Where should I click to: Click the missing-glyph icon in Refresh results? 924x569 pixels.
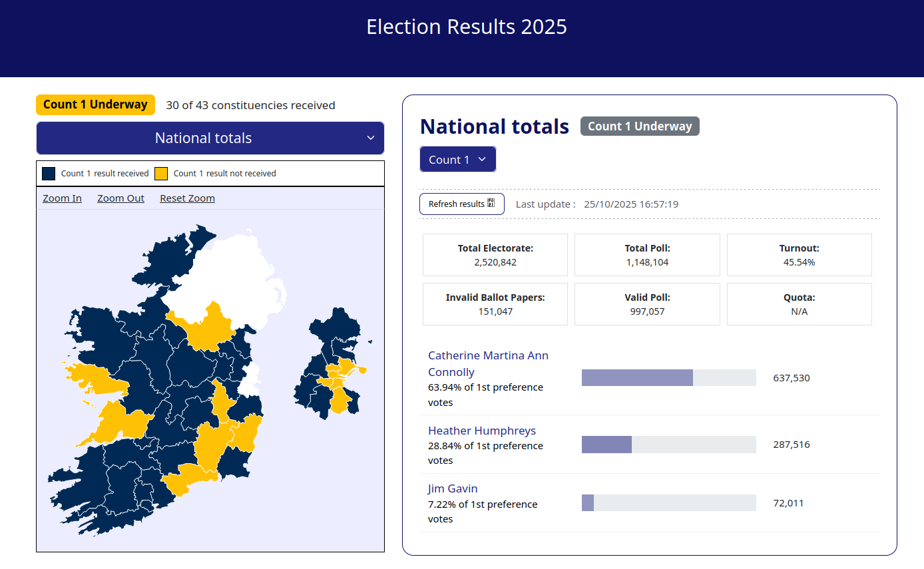pos(491,204)
